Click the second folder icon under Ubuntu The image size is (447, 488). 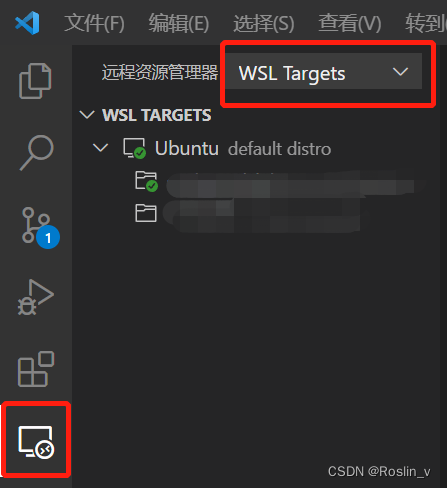[x=146, y=213]
